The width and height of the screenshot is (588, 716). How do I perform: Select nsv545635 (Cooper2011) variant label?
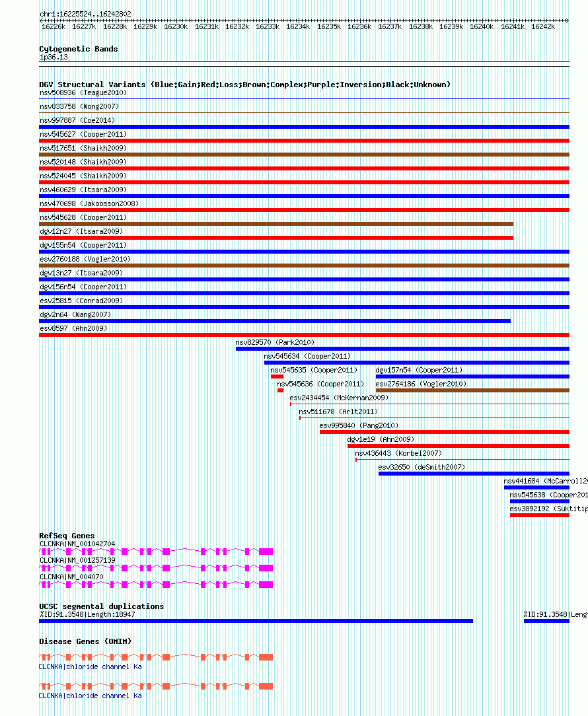tap(314, 370)
